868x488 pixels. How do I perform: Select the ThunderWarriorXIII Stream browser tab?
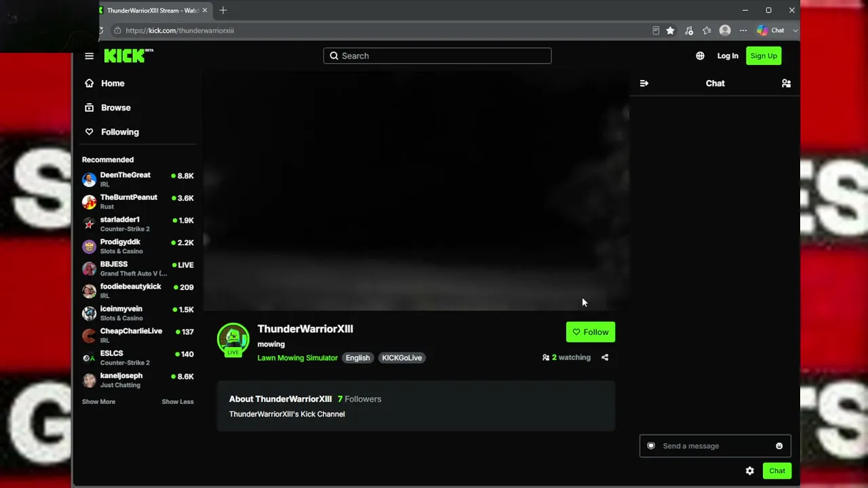point(153,10)
